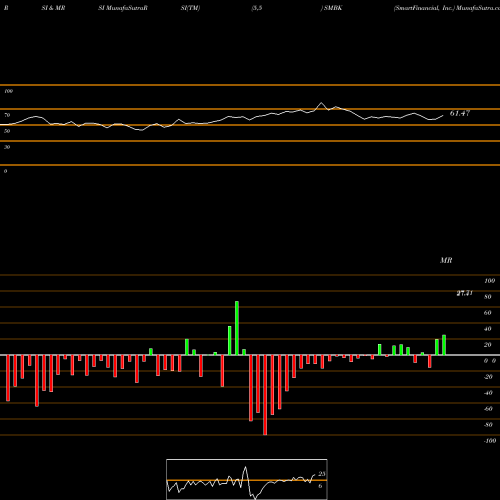Viewport: 500px width, 500px height.
Task: Open the mini overview chart thumbnail
Action: tap(247, 479)
